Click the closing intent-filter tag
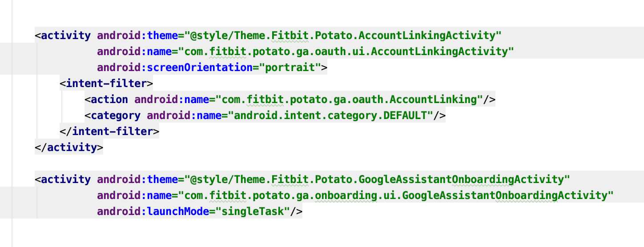Screen dimensions: 644x247 (x=109, y=131)
